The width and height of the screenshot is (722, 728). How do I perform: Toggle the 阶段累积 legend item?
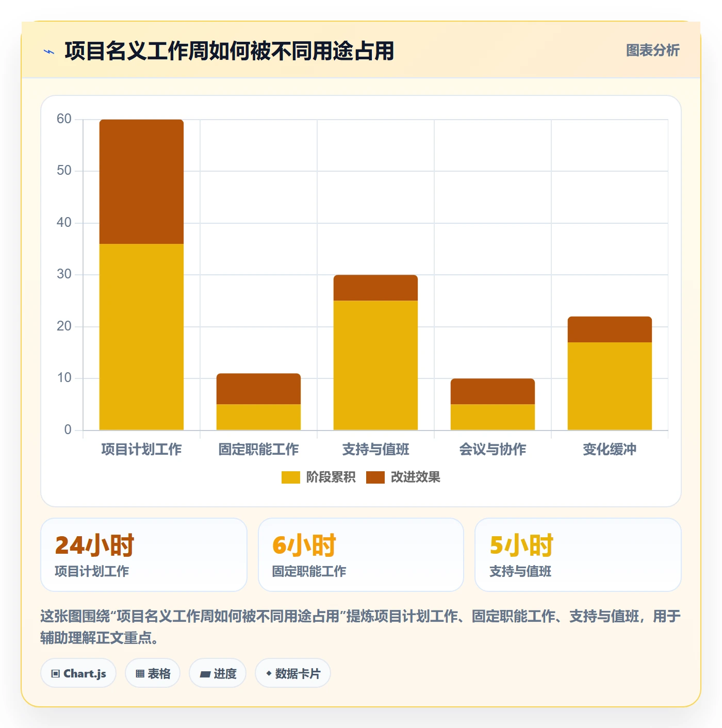318,477
